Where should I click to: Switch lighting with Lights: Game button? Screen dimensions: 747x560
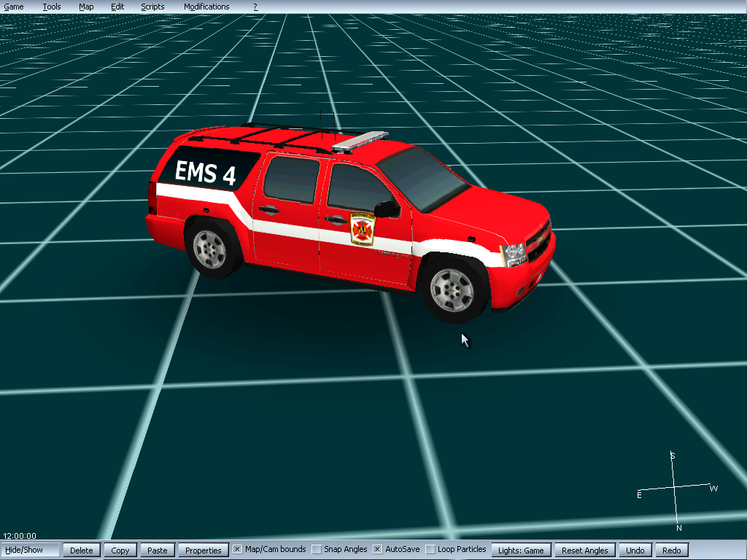[521, 551]
